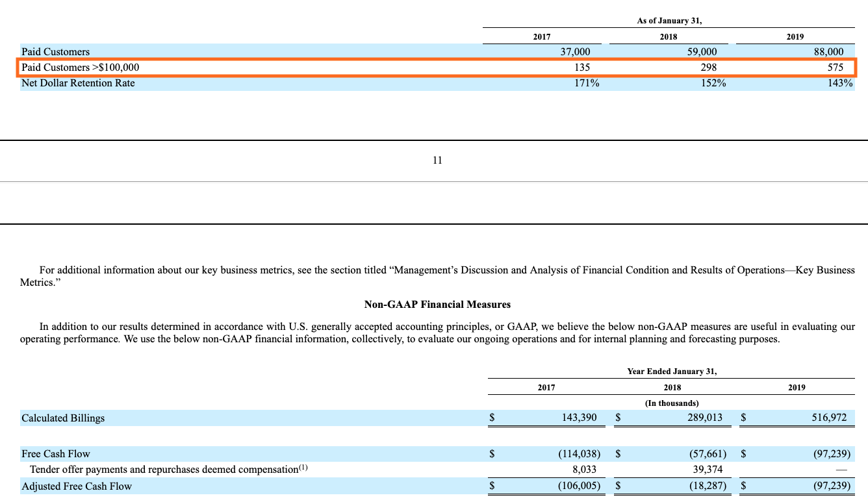
Task: Select the page number 11
Action: 437,160
